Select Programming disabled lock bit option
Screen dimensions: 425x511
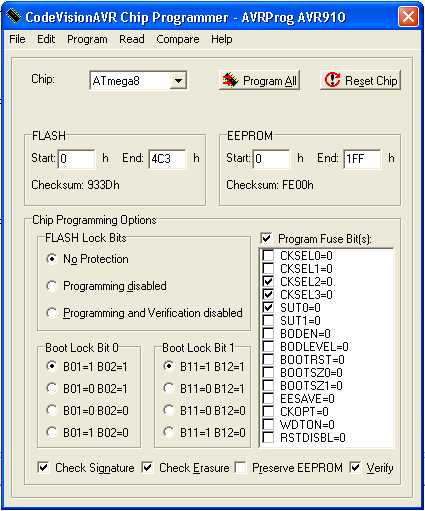[x=52, y=286]
